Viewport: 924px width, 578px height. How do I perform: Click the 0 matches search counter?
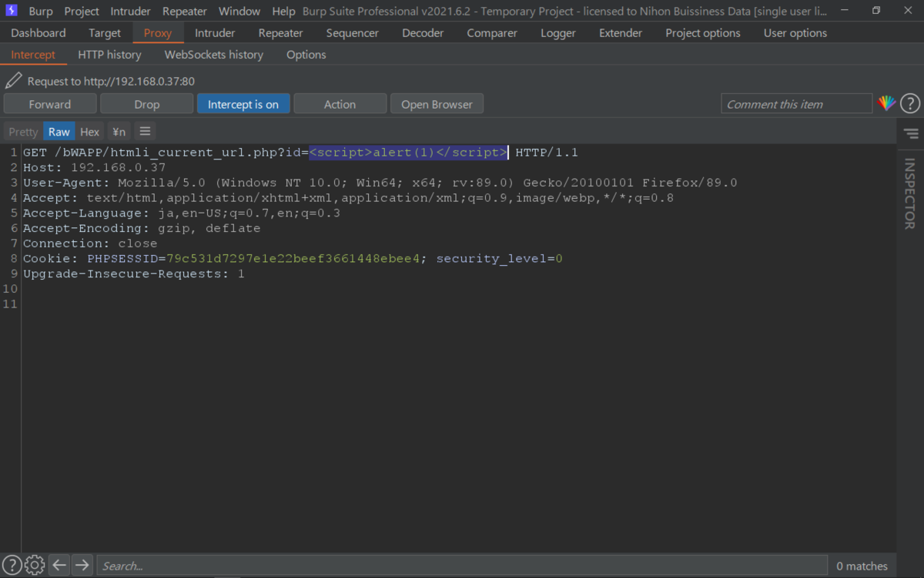(x=862, y=566)
